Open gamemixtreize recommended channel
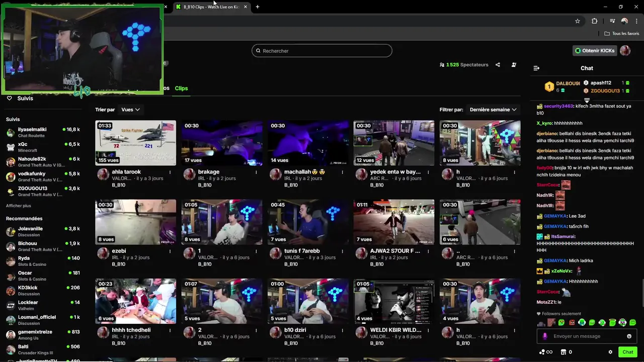This screenshot has width=644, height=362. pos(43,335)
